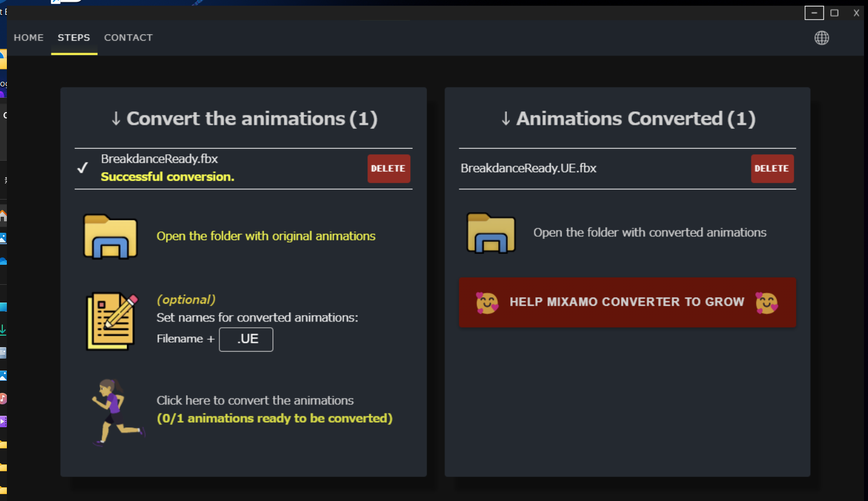Image resolution: width=868 pixels, height=501 pixels.
Task: Click the checkmark beside BreakdanceReady.fbx
Action: 83,168
